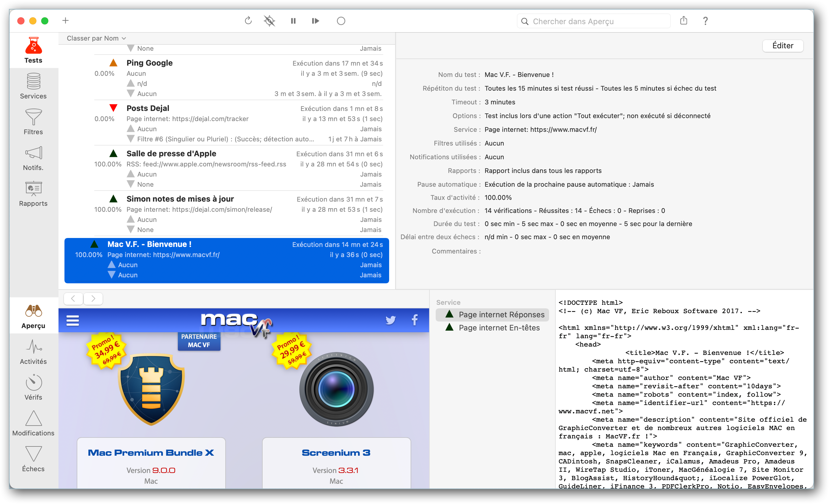
Task: Add a new test with plus button
Action: (x=65, y=21)
